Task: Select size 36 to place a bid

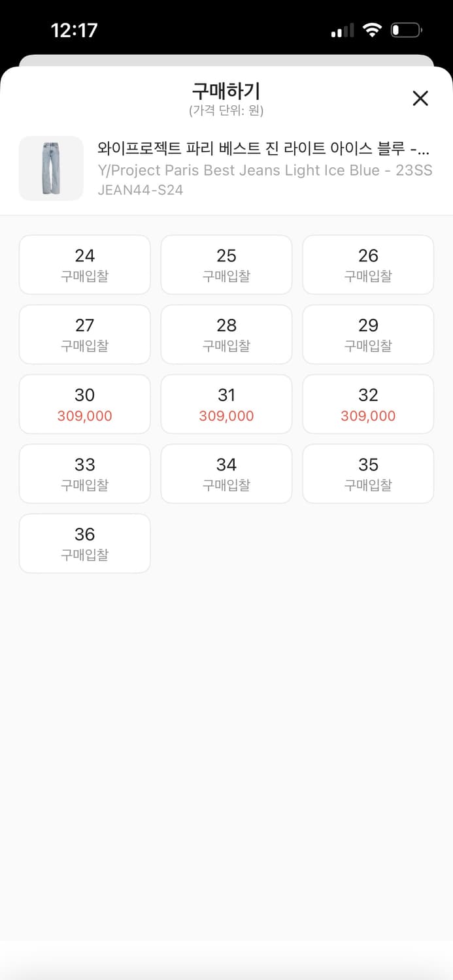Action: point(84,543)
